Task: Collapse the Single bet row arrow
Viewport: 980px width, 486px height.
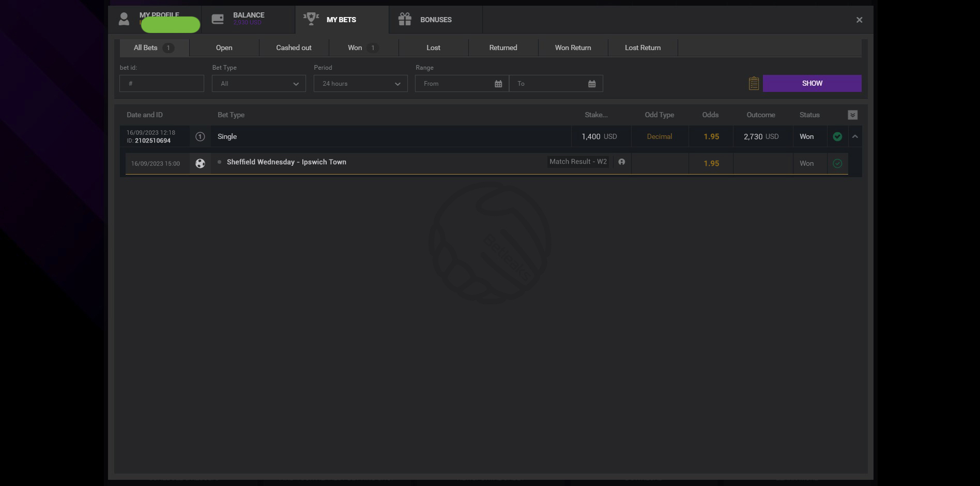Action: point(855,136)
